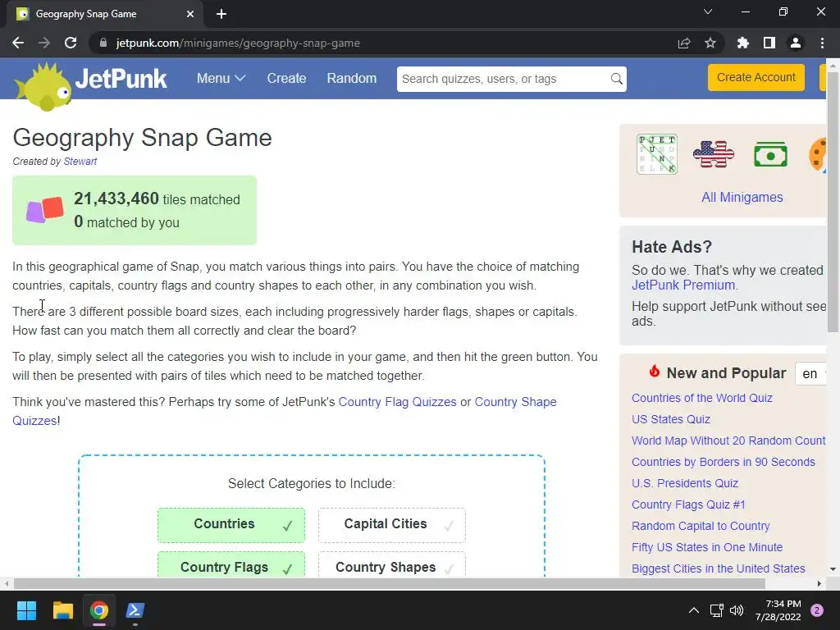
Task: Open the network icon in system tray
Action: click(716, 610)
